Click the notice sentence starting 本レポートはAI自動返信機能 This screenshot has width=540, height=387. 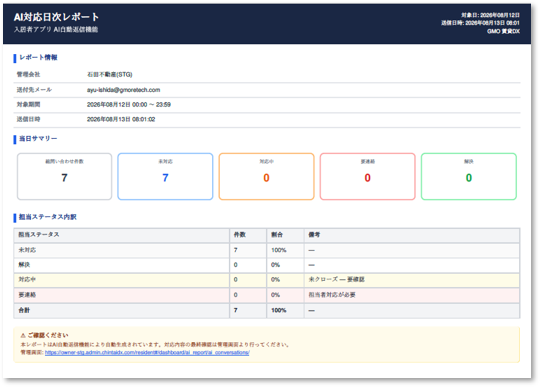point(155,345)
